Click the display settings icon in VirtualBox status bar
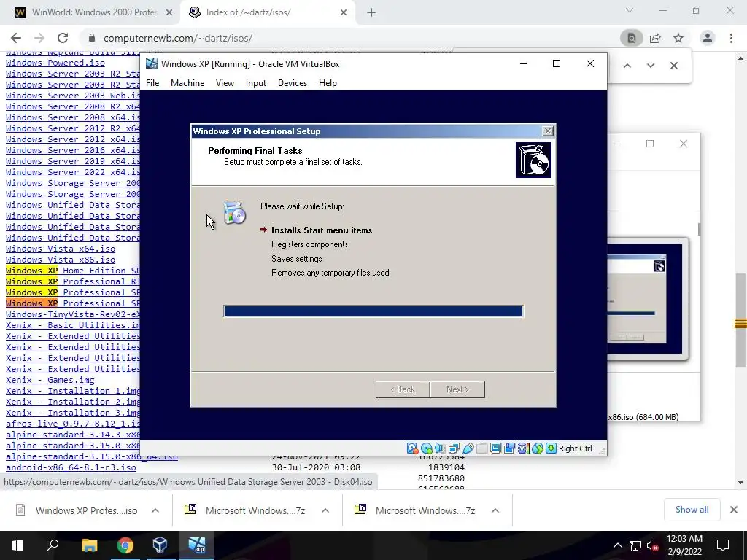Viewport: 747px width, 560px height. (x=495, y=448)
